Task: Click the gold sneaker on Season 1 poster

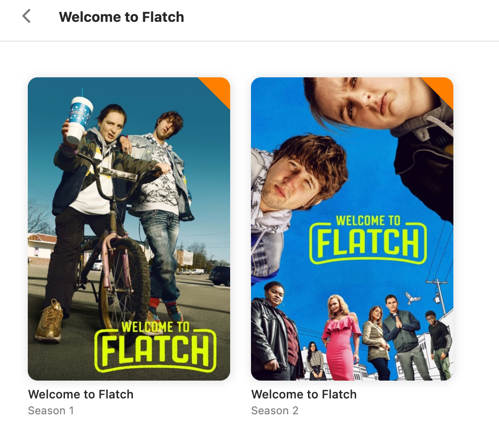Action: click(x=50, y=321)
